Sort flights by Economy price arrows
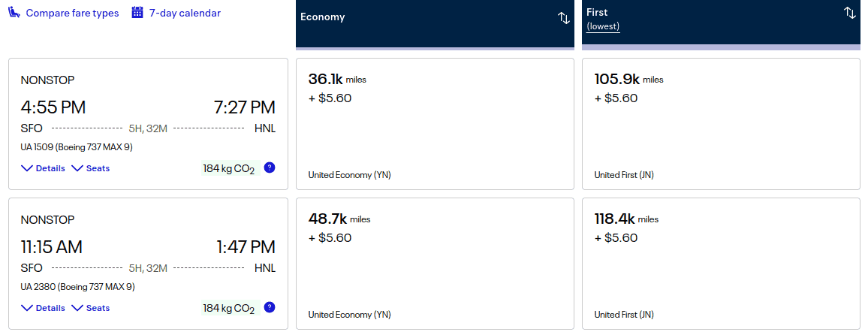Viewport: 868px width, 335px height. [564, 18]
